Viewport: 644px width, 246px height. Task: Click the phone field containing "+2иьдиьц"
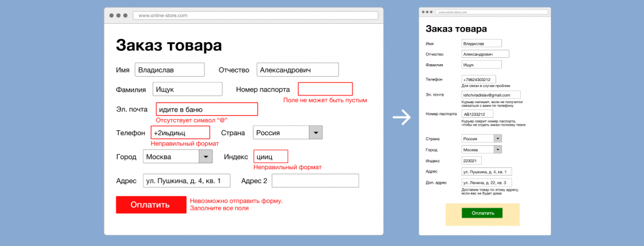coord(180,132)
